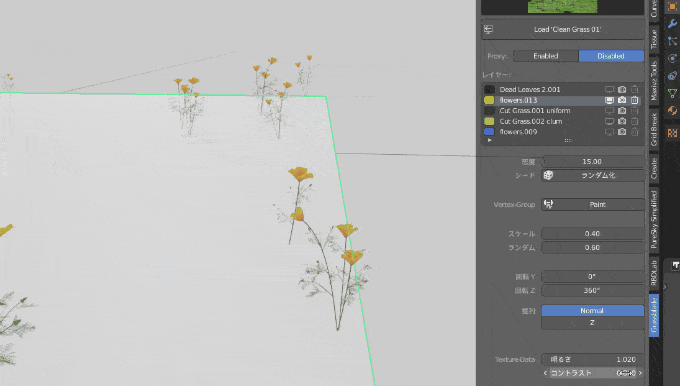
Task: Click the flowers.009 blue color swatch
Action: 489,131
